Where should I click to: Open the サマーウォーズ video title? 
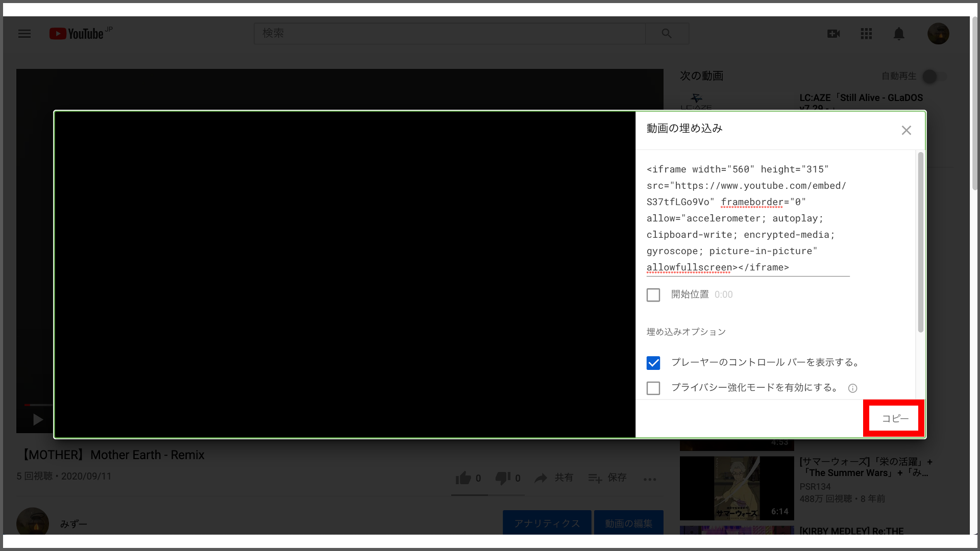pos(866,467)
